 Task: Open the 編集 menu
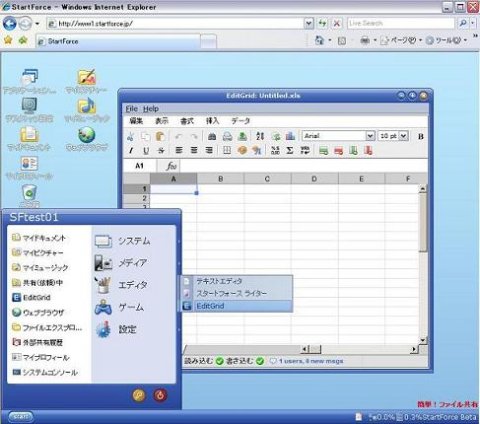click(x=136, y=121)
